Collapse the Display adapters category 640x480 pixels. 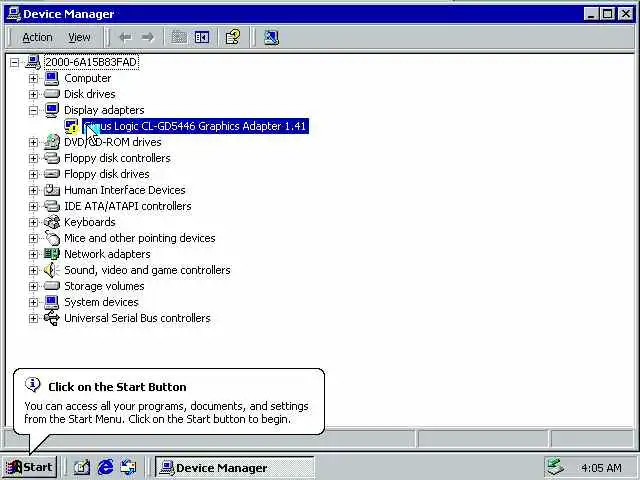click(x=33, y=110)
